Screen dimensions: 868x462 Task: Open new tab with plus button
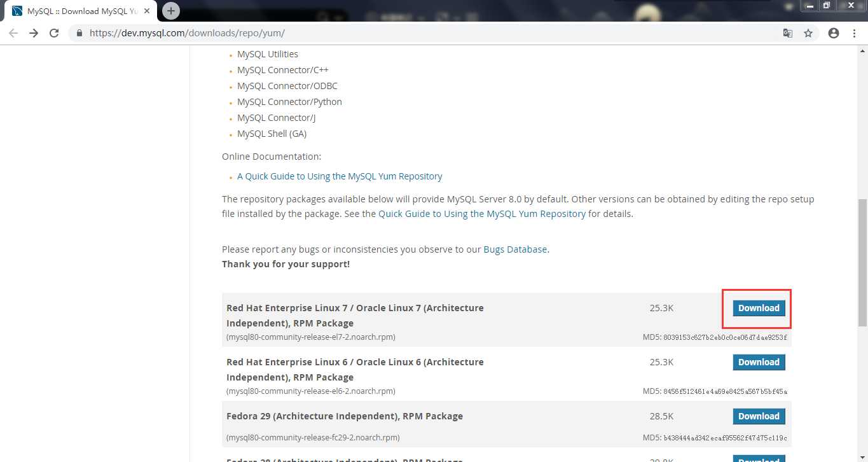click(x=171, y=11)
